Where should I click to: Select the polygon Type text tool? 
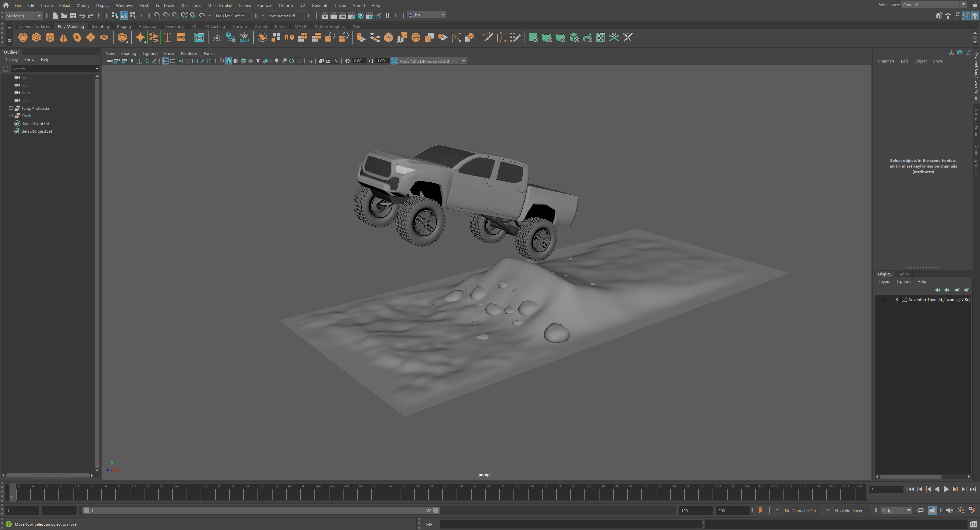click(x=167, y=37)
